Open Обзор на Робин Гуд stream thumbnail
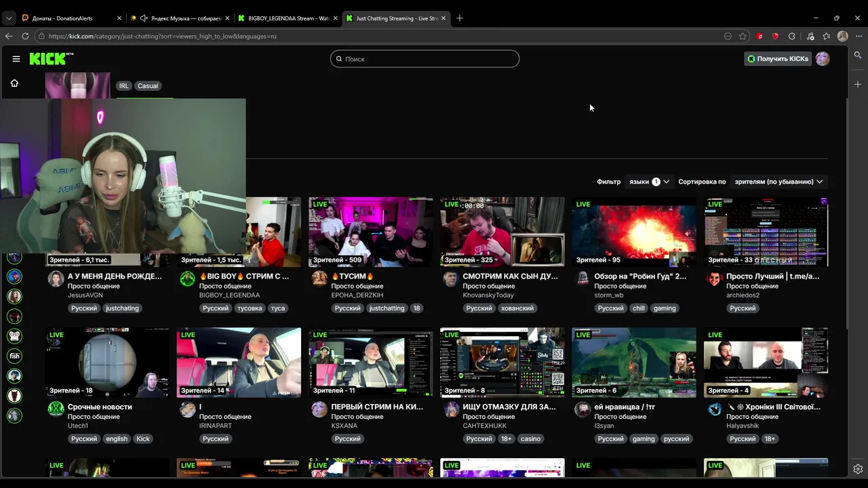 tap(634, 232)
